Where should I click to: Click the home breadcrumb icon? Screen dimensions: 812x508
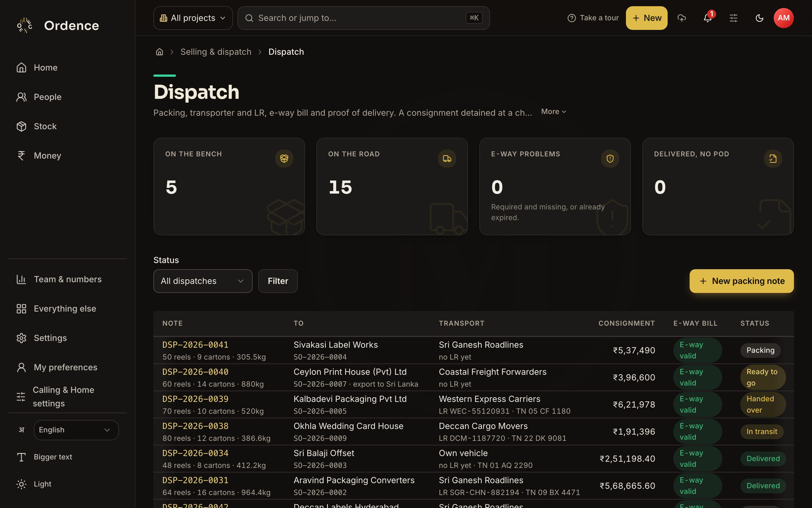coord(159,52)
